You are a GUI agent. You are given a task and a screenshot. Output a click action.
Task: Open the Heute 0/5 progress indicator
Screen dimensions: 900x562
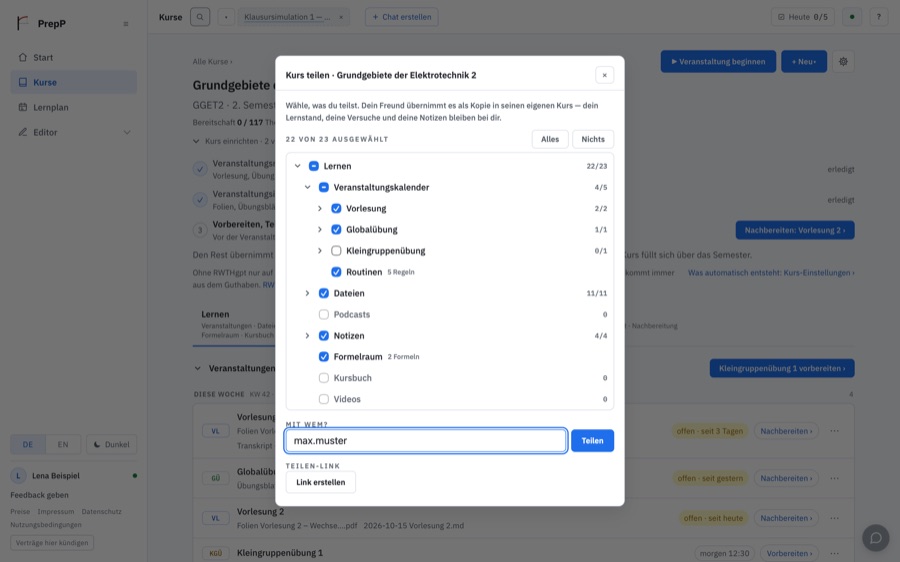802,17
